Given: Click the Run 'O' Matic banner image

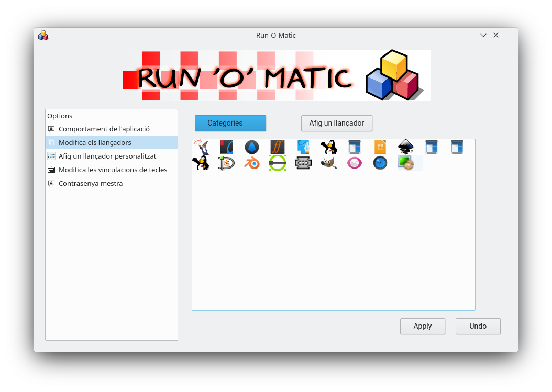Looking at the screenshot, I should point(277,75).
